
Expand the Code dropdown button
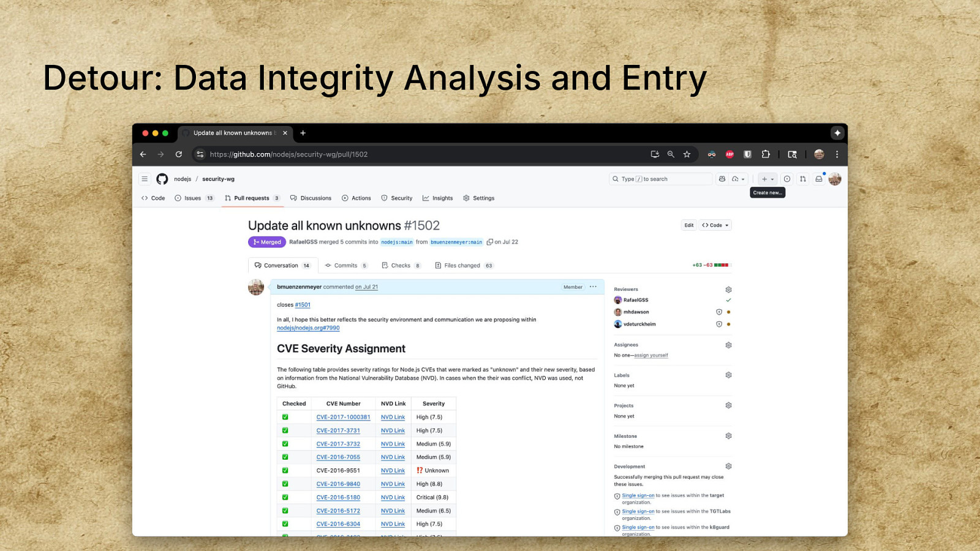click(715, 225)
